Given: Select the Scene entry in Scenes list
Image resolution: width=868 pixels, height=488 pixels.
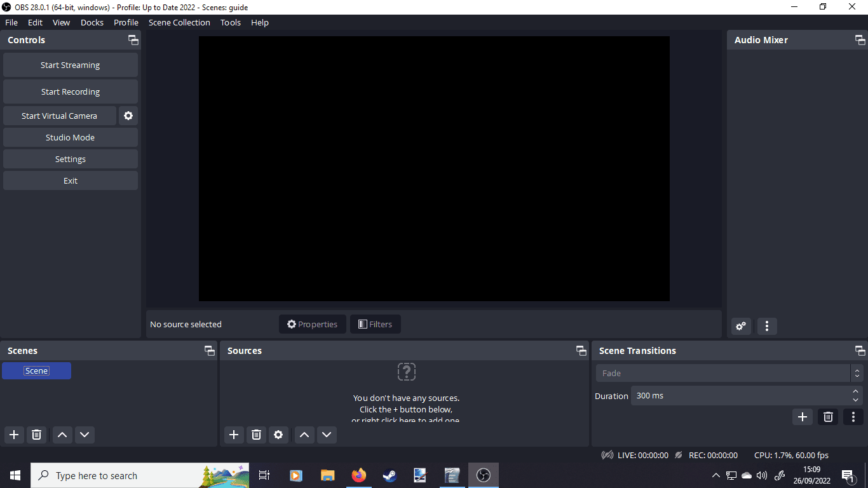Looking at the screenshot, I should point(36,370).
